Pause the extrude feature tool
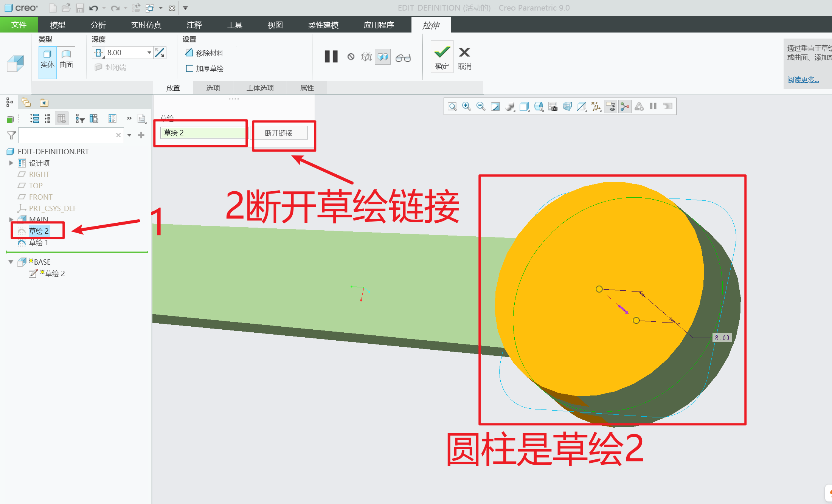The image size is (832, 504). 331,57
